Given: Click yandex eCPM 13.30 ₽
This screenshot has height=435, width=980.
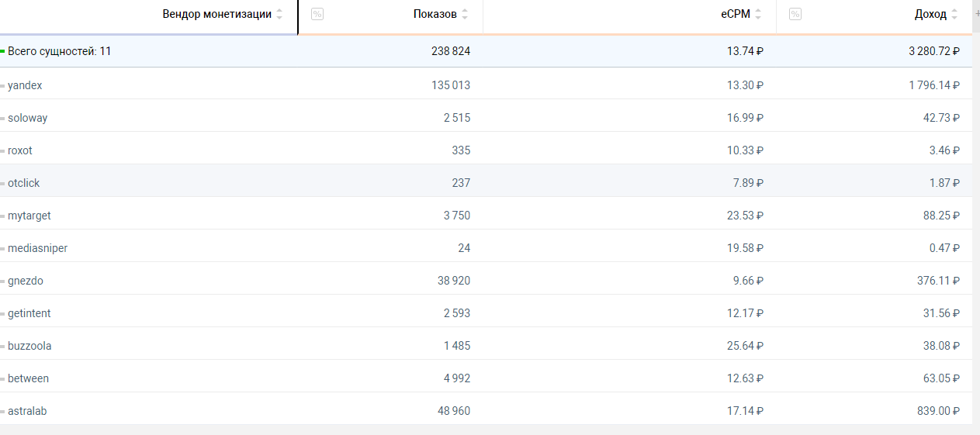Looking at the screenshot, I should pyautogui.click(x=746, y=85).
